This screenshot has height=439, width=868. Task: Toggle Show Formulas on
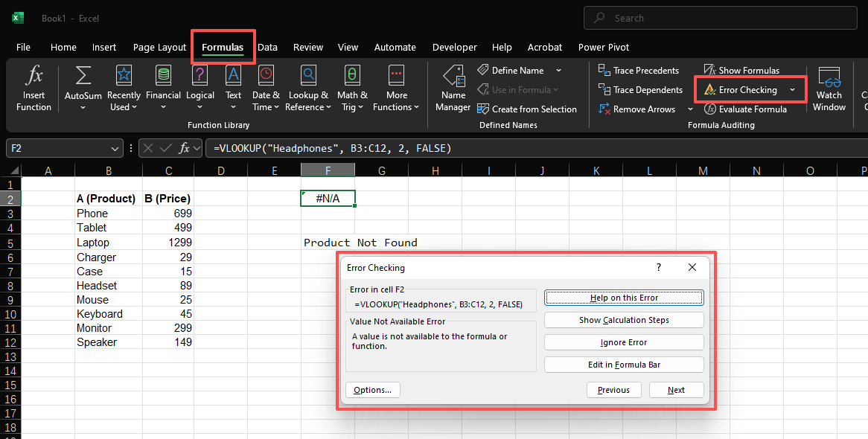(742, 70)
